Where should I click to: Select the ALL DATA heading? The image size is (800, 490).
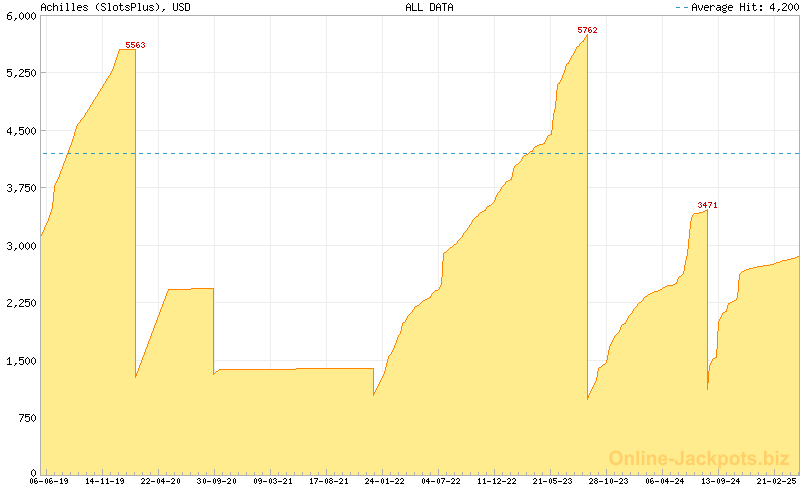pyautogui.click(x=429, y=7)
